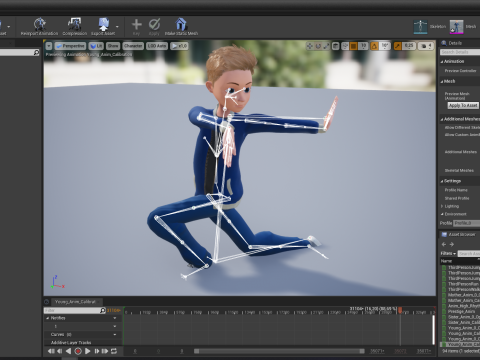Open the Curves track dropdown arrow

115,334
